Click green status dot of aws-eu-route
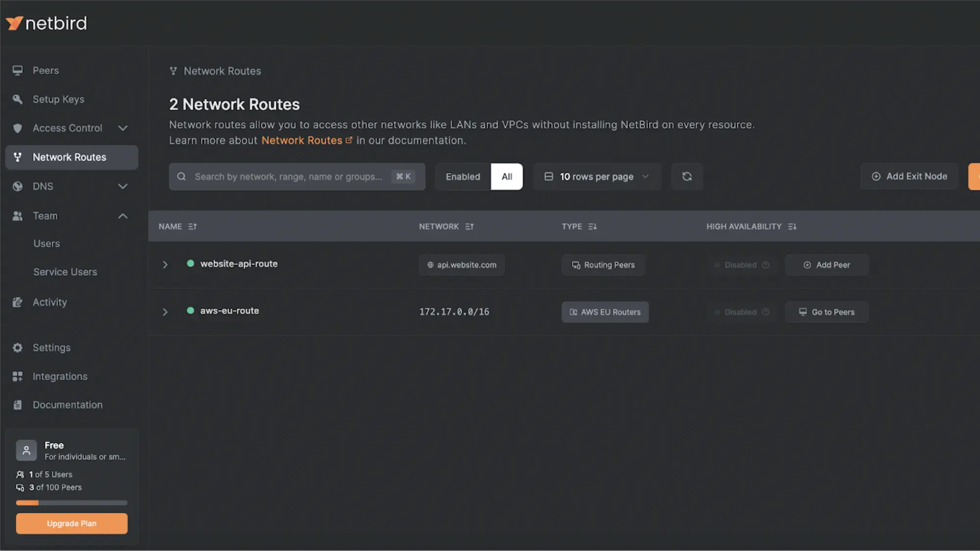 pos(191,311)
